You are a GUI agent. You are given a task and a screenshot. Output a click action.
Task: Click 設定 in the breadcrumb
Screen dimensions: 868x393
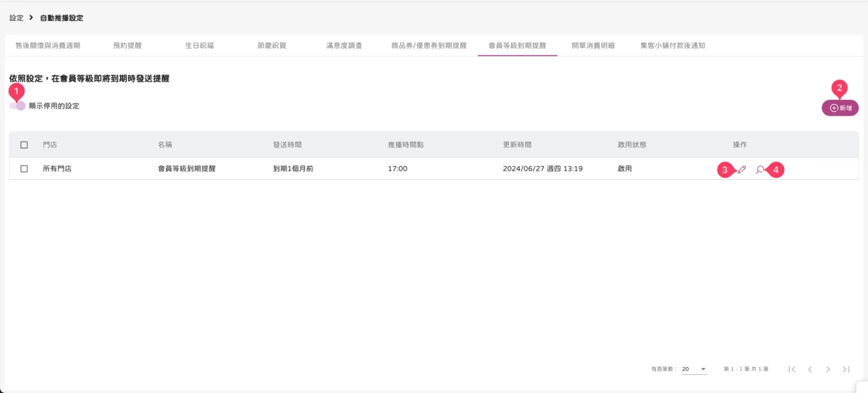tap(17, 18)
